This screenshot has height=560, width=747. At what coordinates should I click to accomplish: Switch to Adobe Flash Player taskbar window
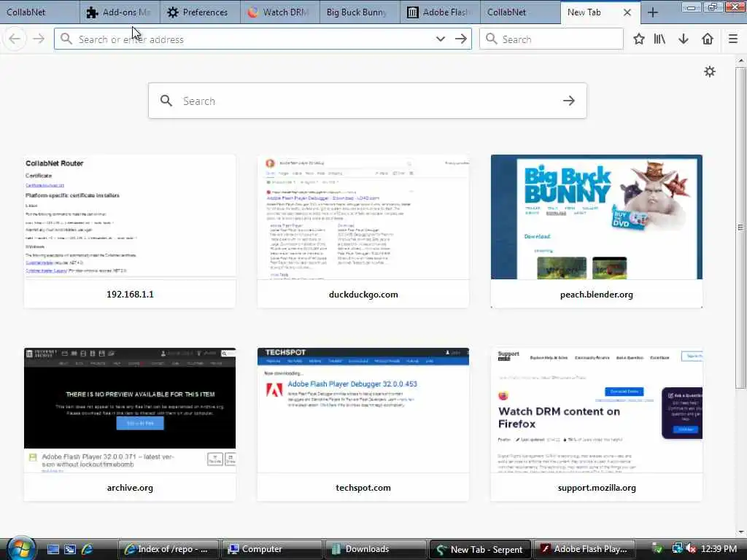(584, 549)
